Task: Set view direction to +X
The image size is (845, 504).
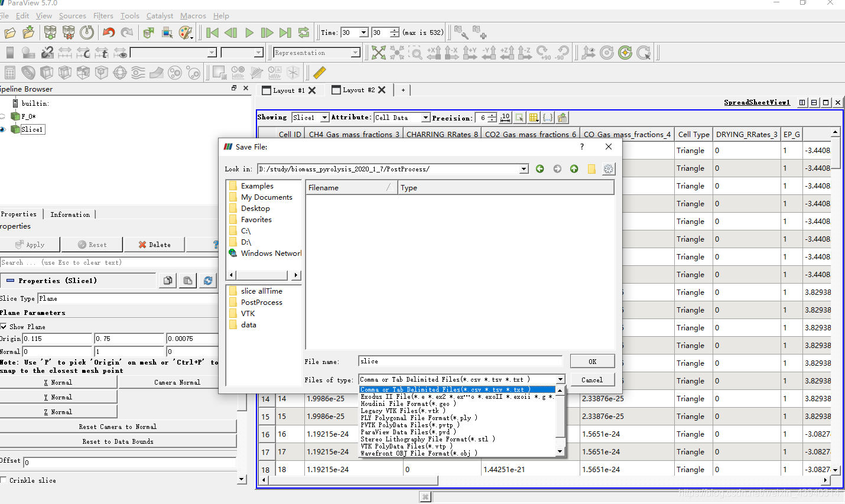Action: point(434,53)
